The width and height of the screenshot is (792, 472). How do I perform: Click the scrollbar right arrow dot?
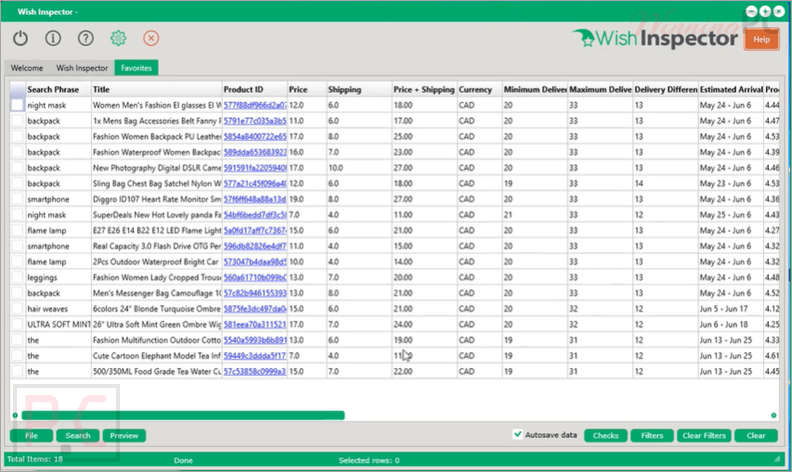773,415
